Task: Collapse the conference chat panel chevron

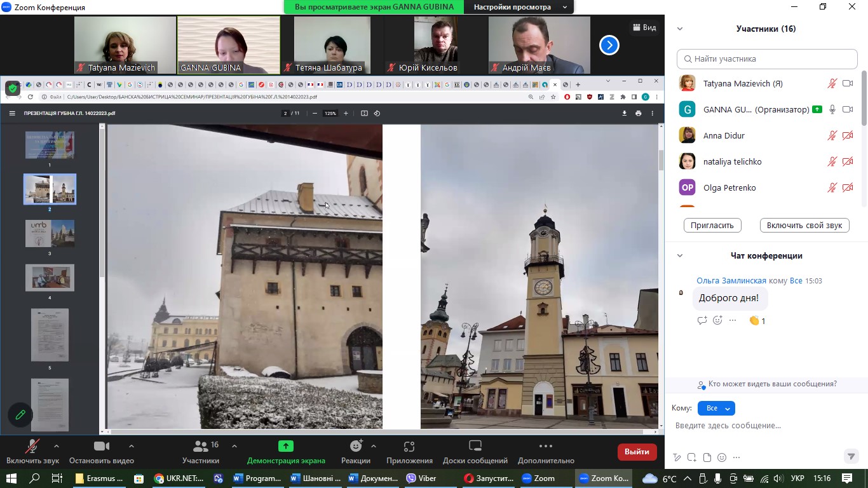Action: [680, 256]
